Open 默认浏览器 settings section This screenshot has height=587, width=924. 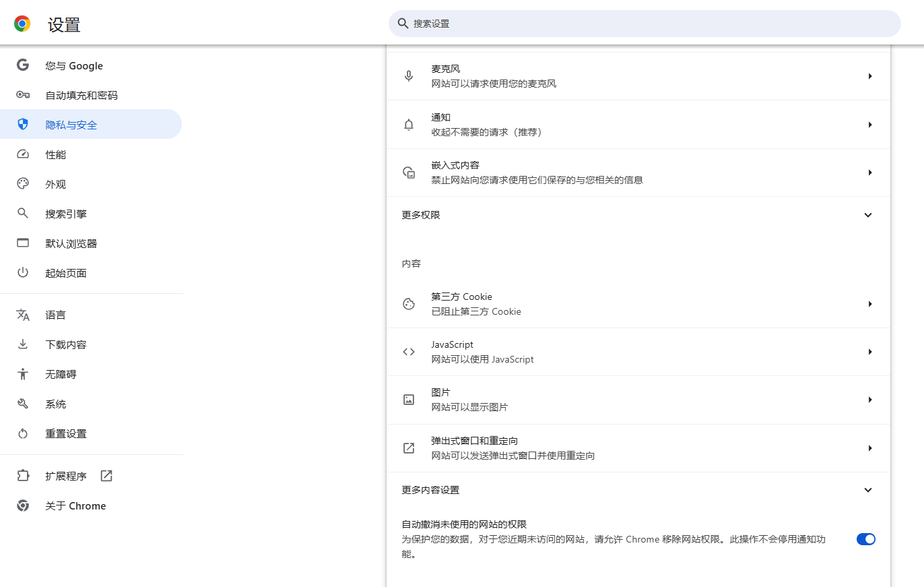click(91, 243)
